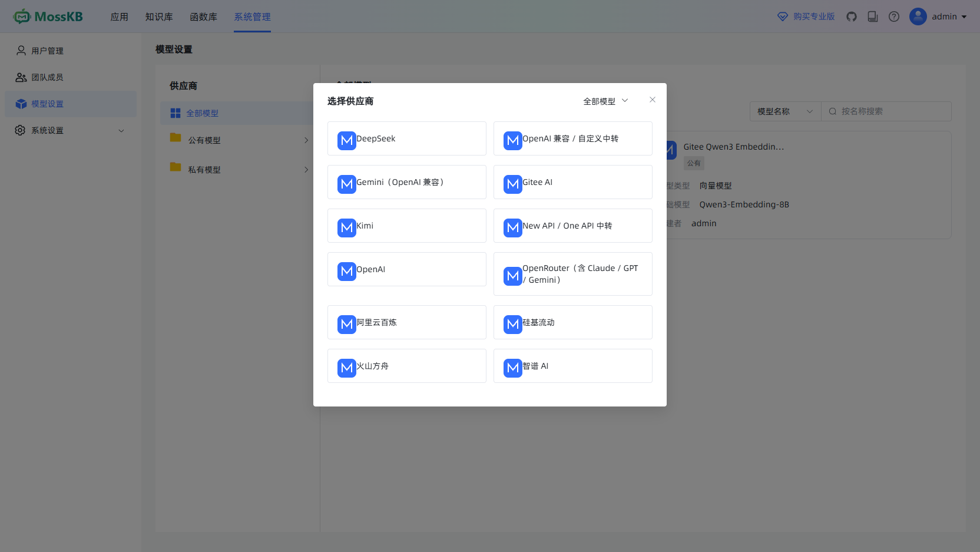Viewport: 980px width, 552px height.
Task: Click the OpenAI provider icon
Action: [347, 271]
